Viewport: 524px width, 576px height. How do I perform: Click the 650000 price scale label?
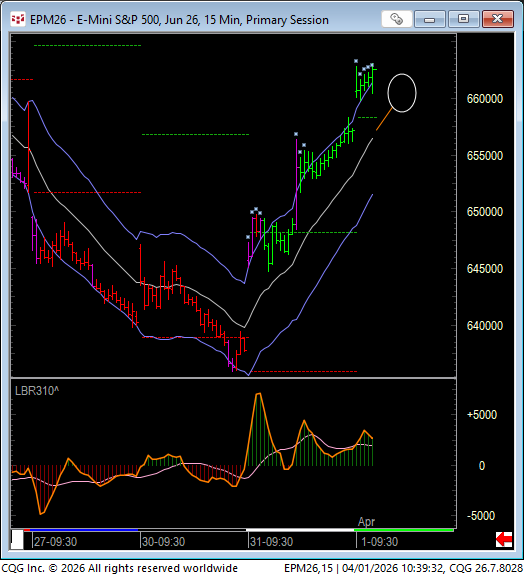click(485, 212)
